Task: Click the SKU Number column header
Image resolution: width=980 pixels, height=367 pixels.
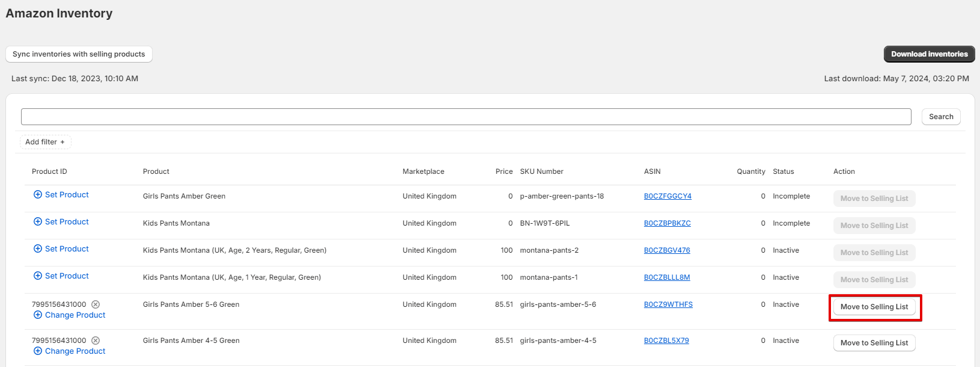Action: coord(542,171)
